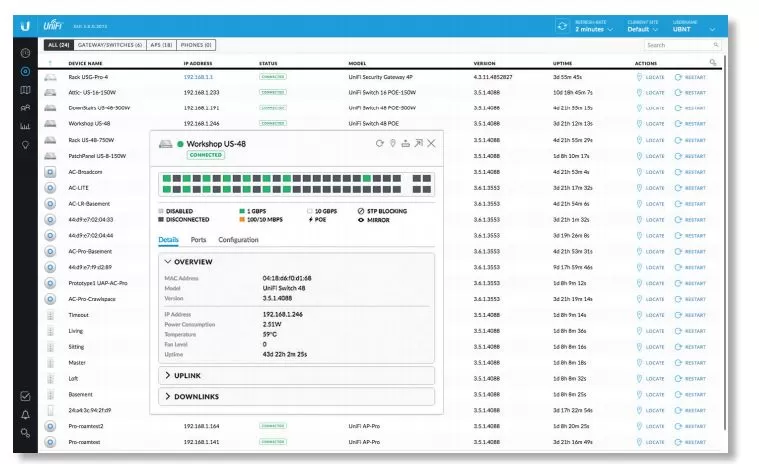The width and height of the screenshot is (759, 464).
Task: Click the refresh icon in the top bar
Action: point(562,26)
